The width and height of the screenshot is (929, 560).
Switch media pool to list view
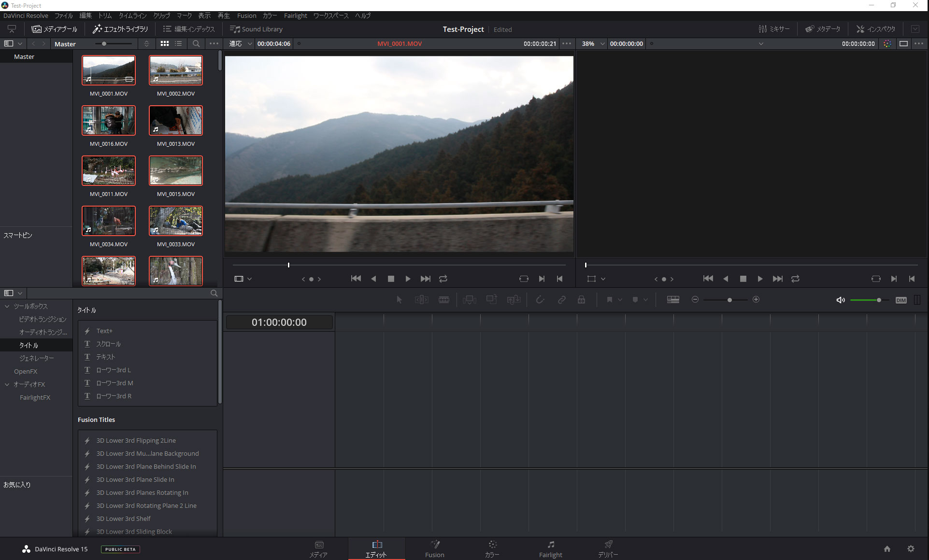point(178,43)
